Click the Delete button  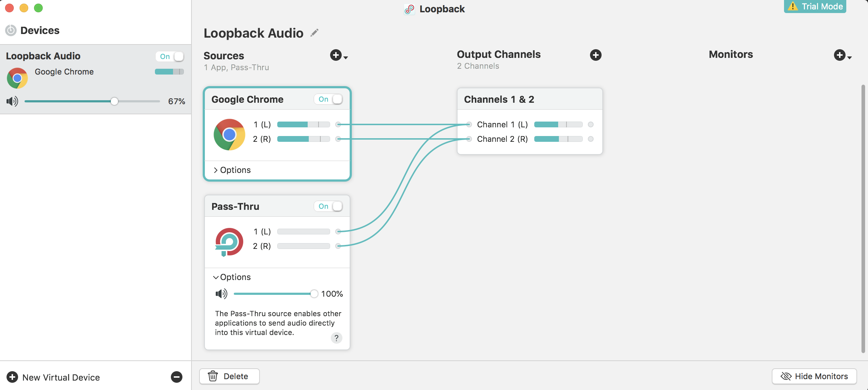click(x=229, y=376)
